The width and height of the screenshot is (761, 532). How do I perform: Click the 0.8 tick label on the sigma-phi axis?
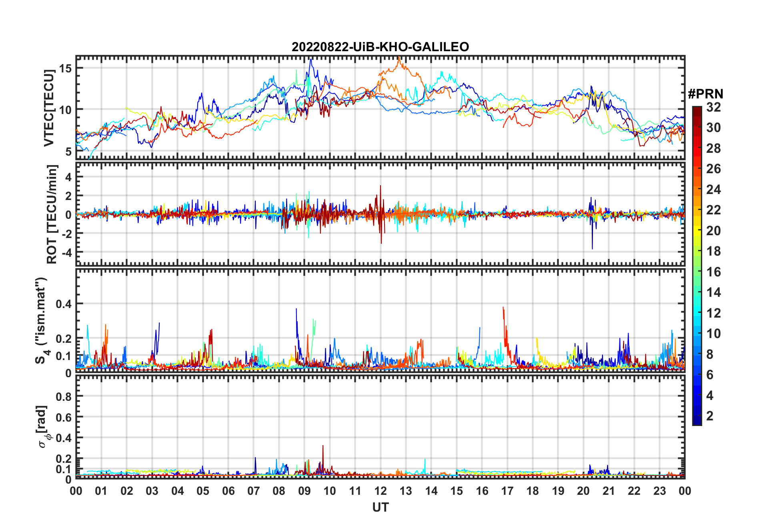point(64,396)
